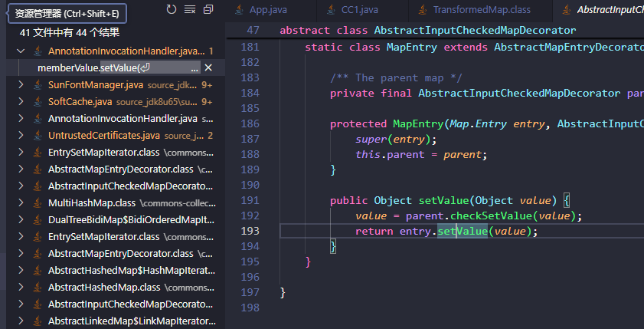Click Java icon on CC1.java tab
644x329 pixels.
pyautogui.click(x=331, y=10)
